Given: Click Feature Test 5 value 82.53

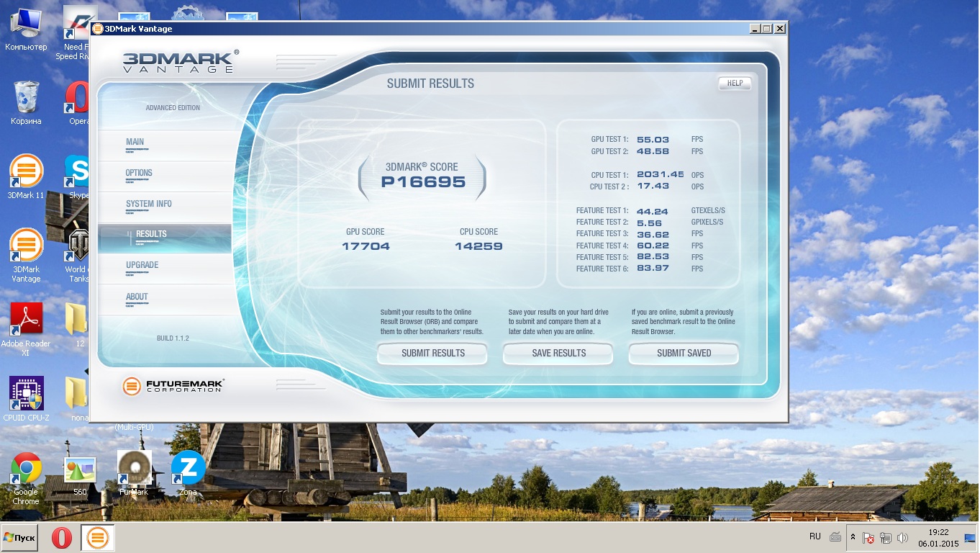Looking at the screenshot, I should (x=653, y=257).
